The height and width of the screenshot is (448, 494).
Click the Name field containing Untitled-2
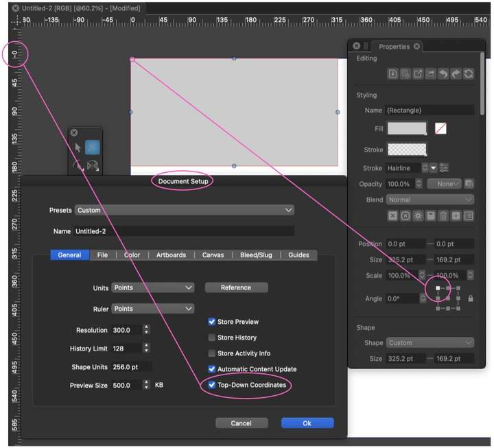184,231
